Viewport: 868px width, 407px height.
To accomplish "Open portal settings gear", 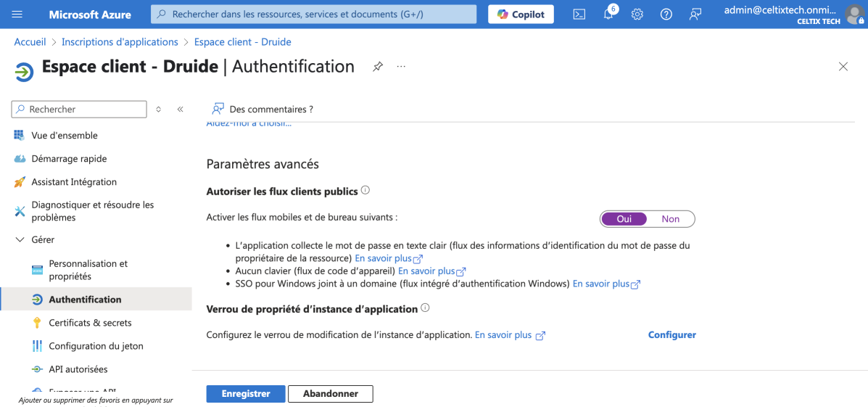I will pyautogui.click(x=637, y=15).
